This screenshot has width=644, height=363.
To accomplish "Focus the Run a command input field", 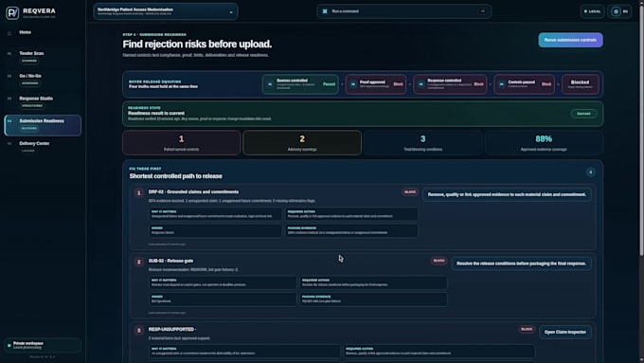I will click(403, 11).
